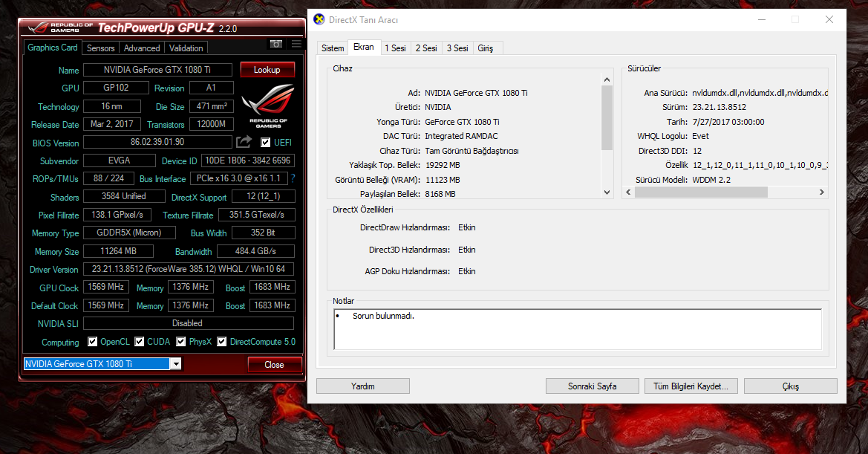The image size is (868, 454).
Task: Click the Paylaşılan Bellek 8168 MB value
Action: (440, 194)
